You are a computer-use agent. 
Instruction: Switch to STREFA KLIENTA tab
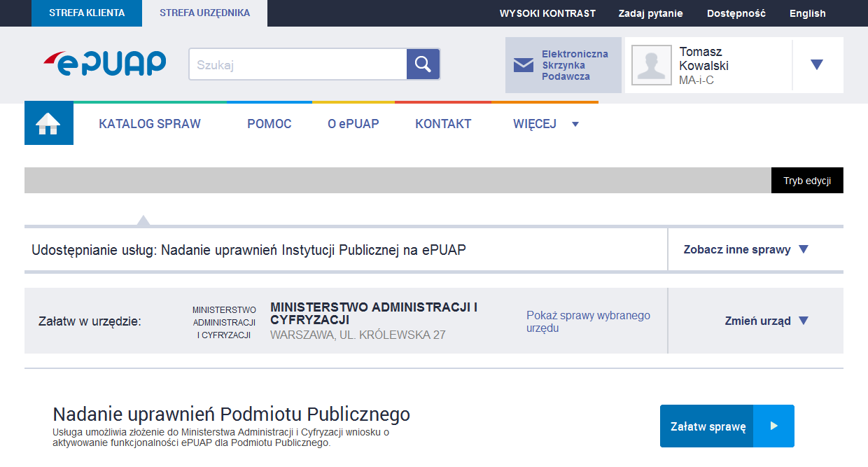(x=87, y=13)
